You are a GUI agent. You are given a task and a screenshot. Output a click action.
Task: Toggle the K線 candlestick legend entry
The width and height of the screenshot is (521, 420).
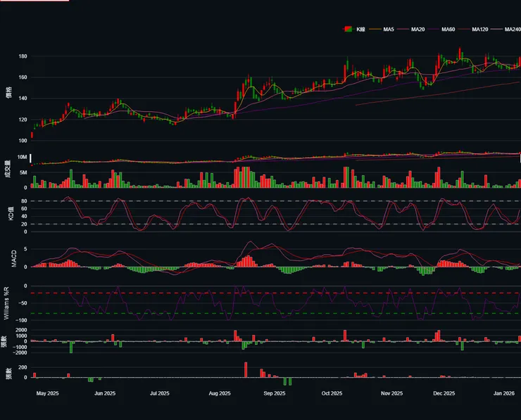pos(354,30)
